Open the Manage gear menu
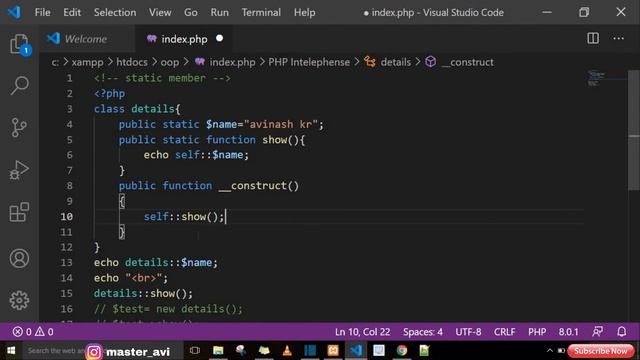The image size is (640, 360). point(19,300)
